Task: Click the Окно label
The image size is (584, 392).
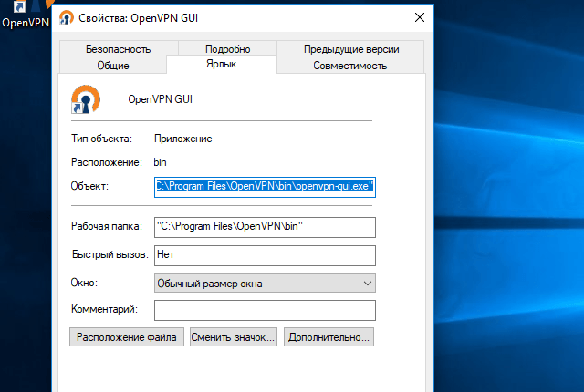Action: point(84,283)
